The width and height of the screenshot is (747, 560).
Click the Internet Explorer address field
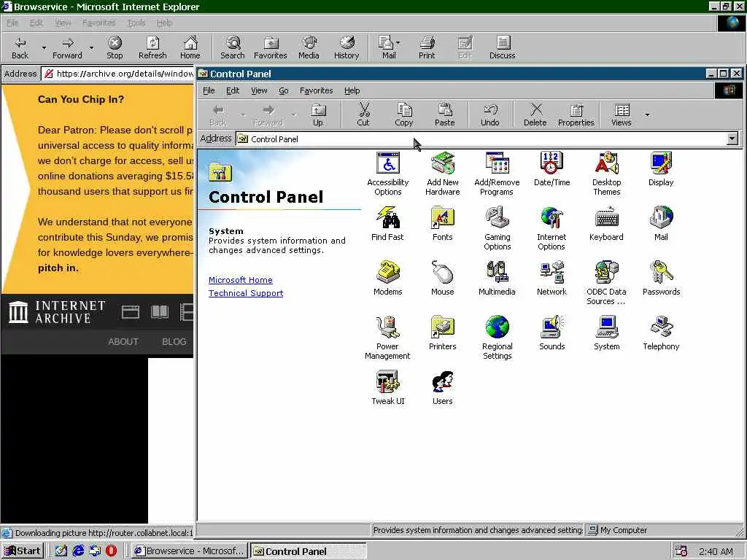[x=117, y=74]
